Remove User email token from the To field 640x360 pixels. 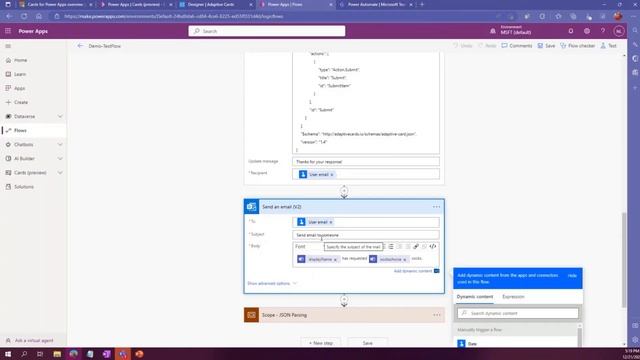tap(331, 222)
